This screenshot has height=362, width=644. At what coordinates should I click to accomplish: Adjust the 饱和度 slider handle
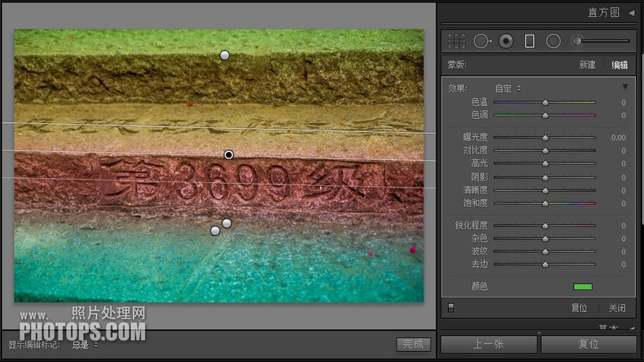click(546, 203)
